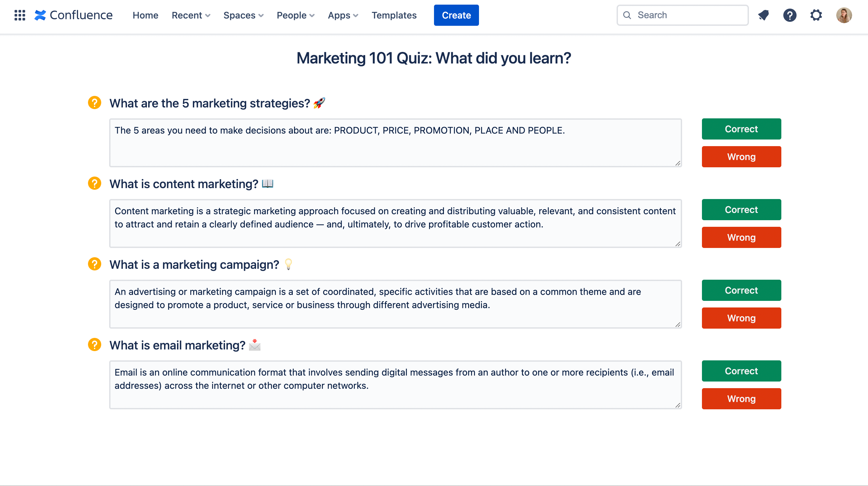This screenshot has width=868, height=486.
Task: Mark marketing campaign answer as Correct
Action: (x=741, y=290)
